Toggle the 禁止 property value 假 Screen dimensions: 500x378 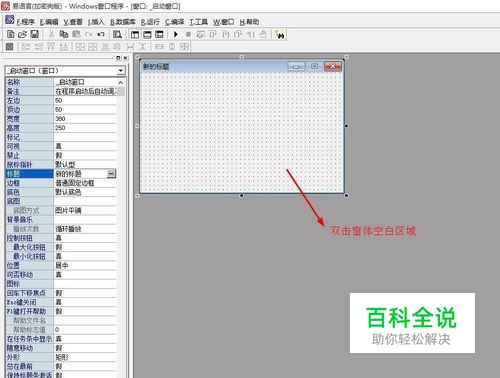click(x=85, y=155)
